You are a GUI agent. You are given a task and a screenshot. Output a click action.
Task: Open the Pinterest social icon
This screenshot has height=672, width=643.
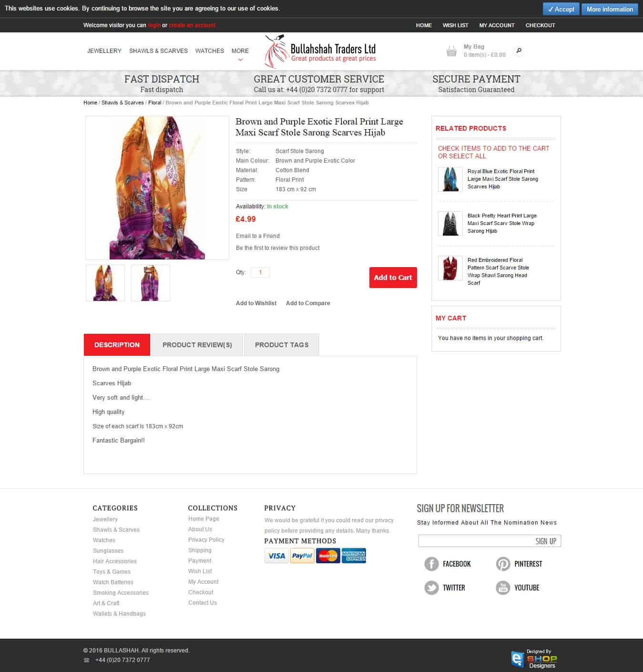(503, 564)
